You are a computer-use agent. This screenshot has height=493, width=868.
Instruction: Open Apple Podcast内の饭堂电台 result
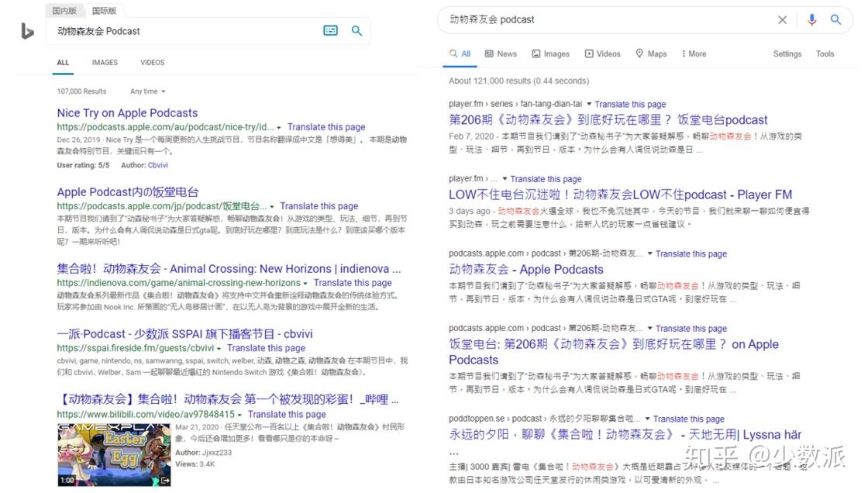(128, 192)
